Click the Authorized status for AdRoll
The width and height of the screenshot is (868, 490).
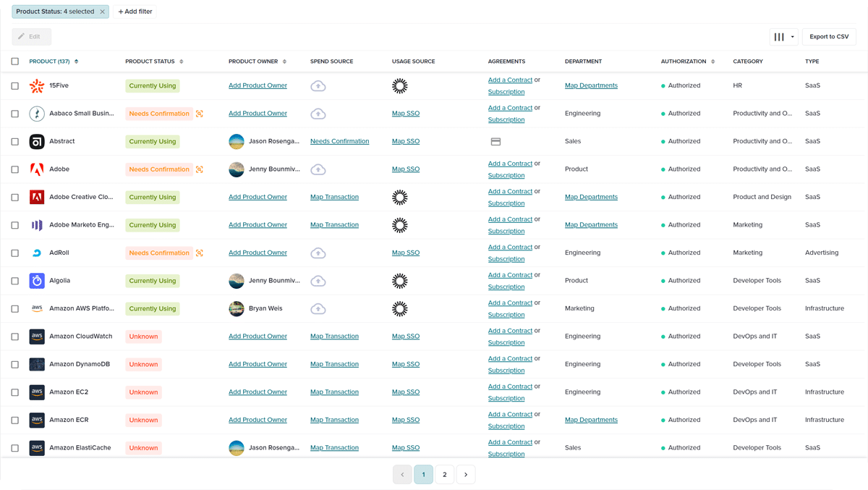pos(681,253)
